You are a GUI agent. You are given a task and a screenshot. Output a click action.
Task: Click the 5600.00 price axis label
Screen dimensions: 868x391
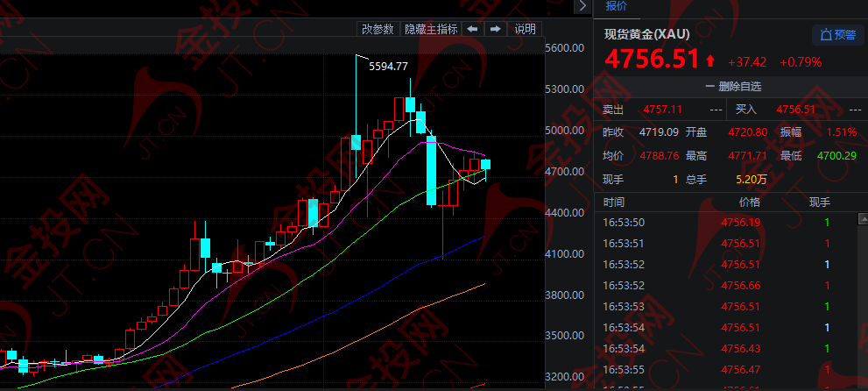(565, 48)
